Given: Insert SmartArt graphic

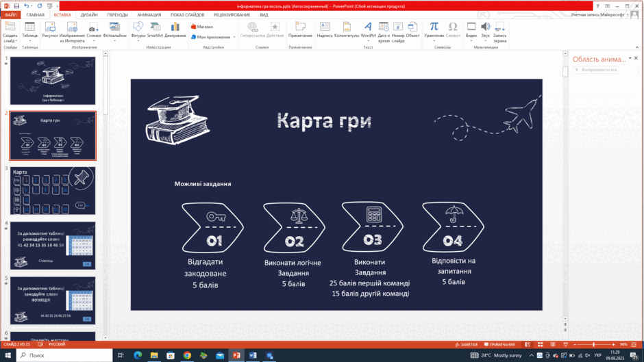Looking at the screenshot, I should (155, 30).
